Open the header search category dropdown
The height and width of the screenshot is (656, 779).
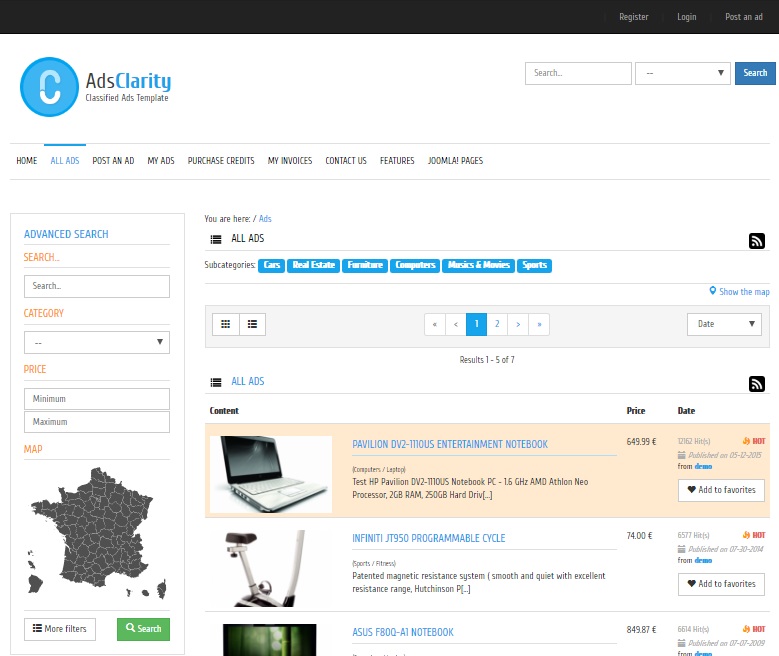[683, 73]
